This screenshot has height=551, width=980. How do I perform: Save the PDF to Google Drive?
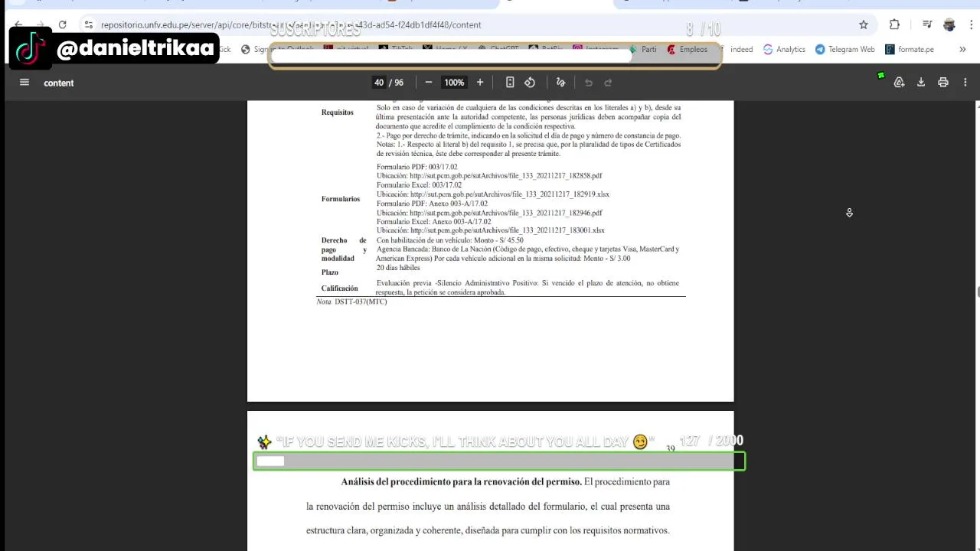pyautogui.click(x=900, y=83)
